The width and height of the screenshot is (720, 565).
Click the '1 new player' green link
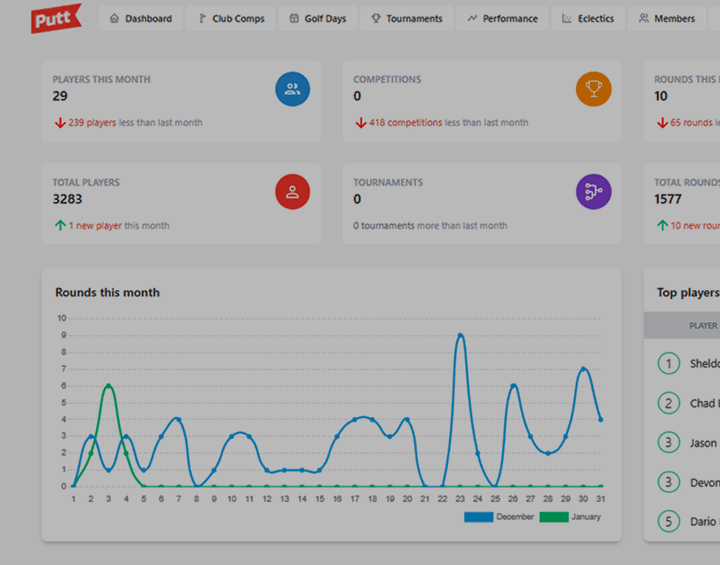(x=95, y=226)
